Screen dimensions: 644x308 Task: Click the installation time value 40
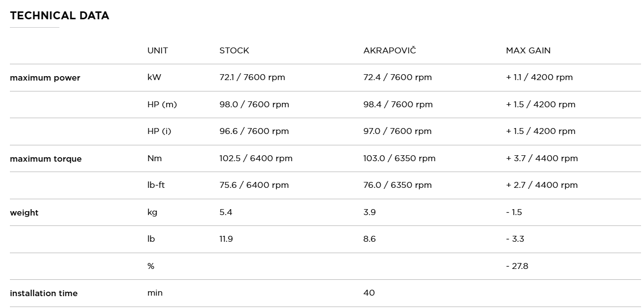click(369, 293)
